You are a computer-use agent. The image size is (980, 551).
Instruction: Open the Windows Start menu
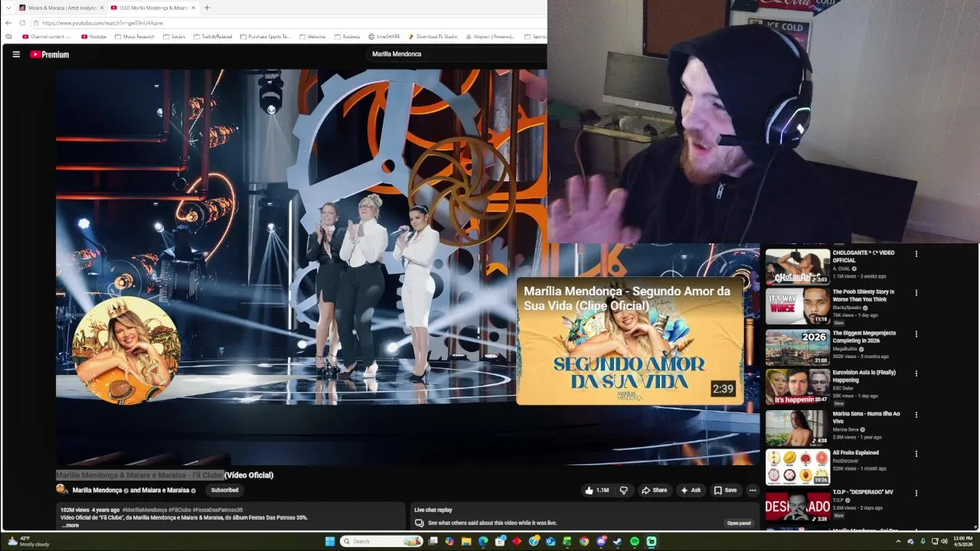coord(330,541)
